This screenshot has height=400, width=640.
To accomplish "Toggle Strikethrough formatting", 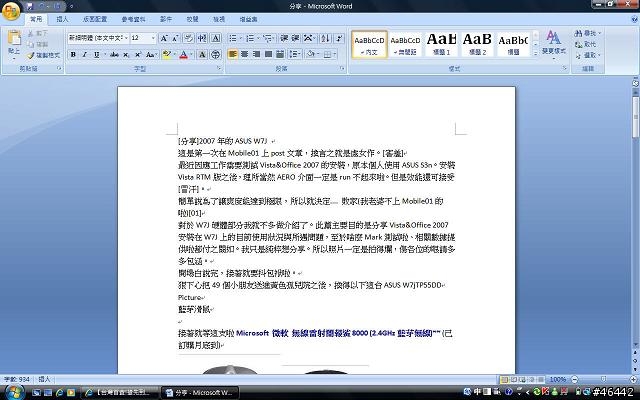I will coord(114,55).
